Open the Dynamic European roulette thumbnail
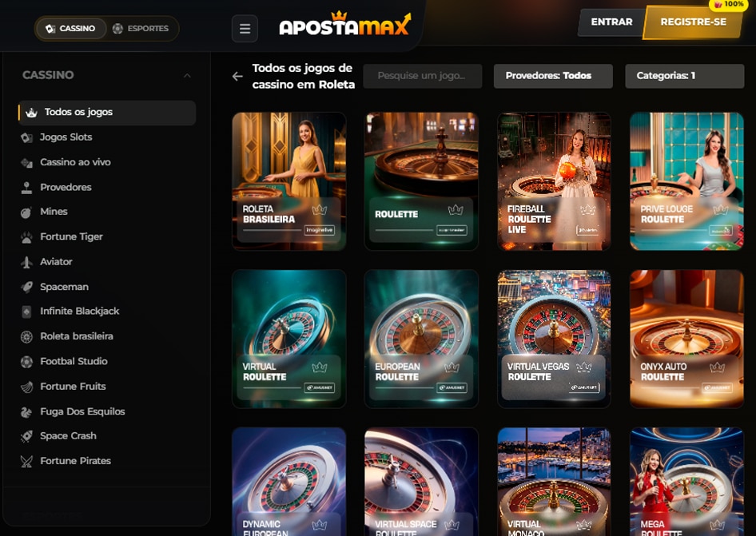The height and width of the screenshot is (536, 756). 288,482
